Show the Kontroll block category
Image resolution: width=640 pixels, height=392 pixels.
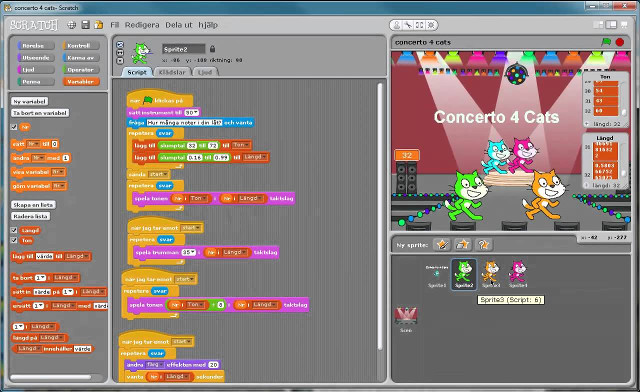point(81,46)
